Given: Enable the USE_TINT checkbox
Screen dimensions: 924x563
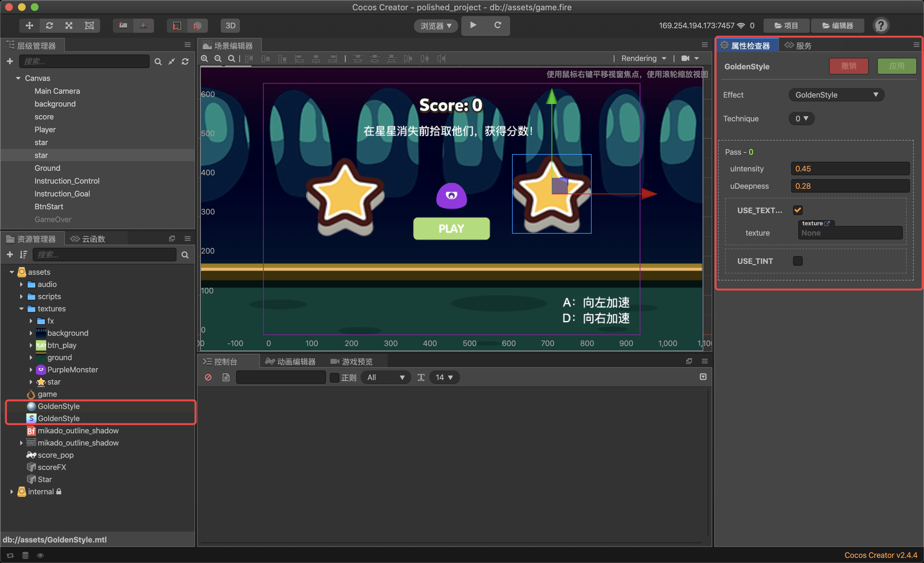Looking at the screenshot, I should pos(797,261).
